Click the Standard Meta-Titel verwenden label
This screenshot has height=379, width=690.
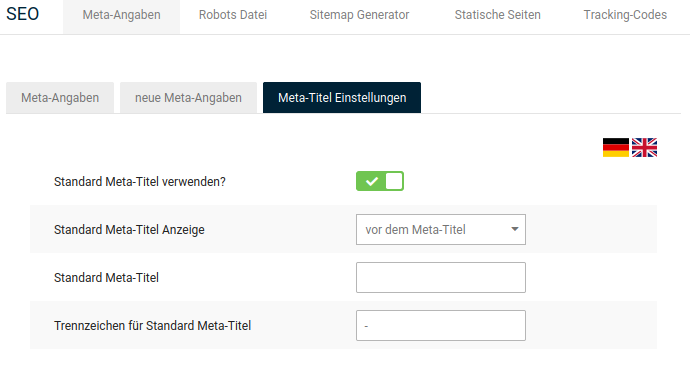click(x=139, y=182)
